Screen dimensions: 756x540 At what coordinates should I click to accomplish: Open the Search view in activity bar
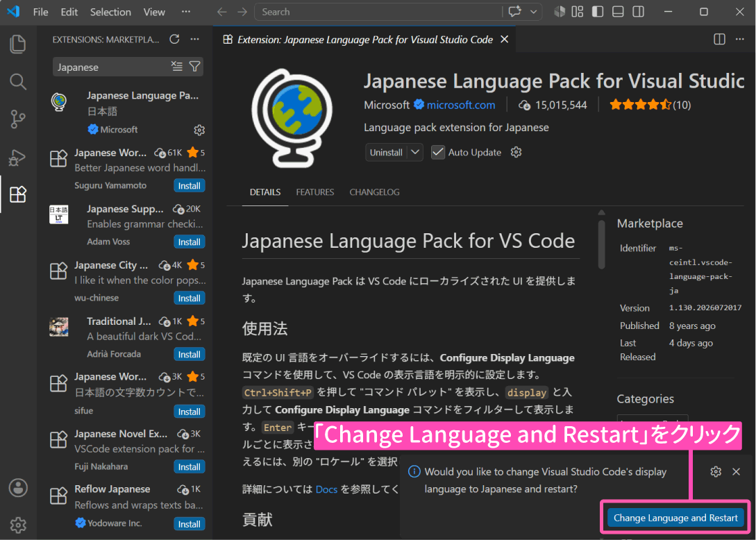18,81
